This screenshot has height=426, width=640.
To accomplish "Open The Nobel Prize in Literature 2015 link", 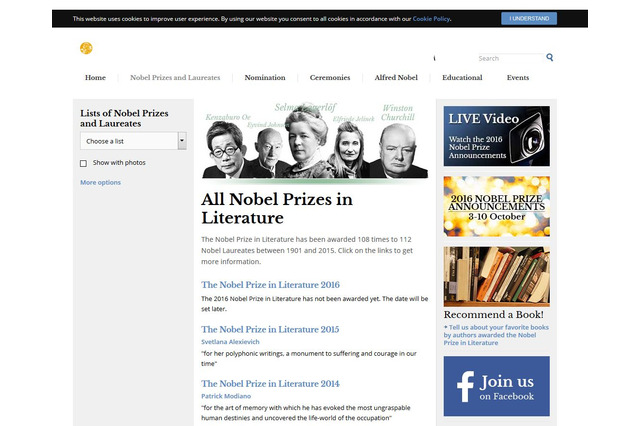I will (x=270, y=329).
